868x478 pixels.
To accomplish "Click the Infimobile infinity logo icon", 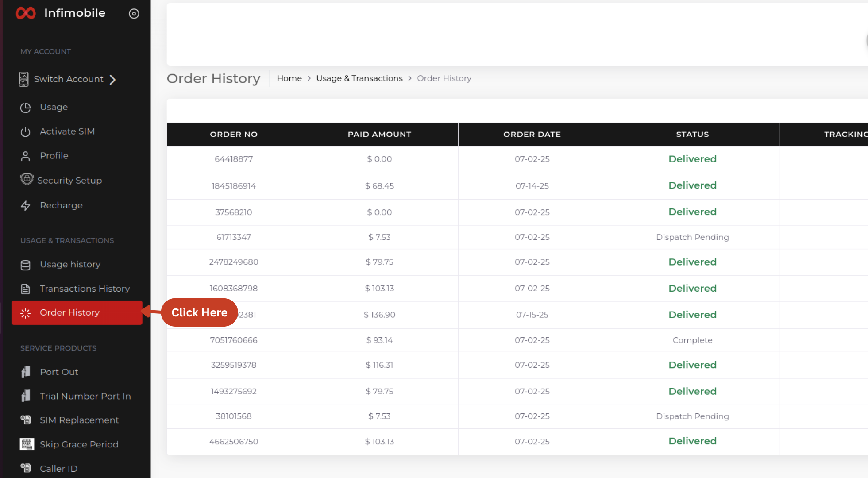I will click(26, 13).
